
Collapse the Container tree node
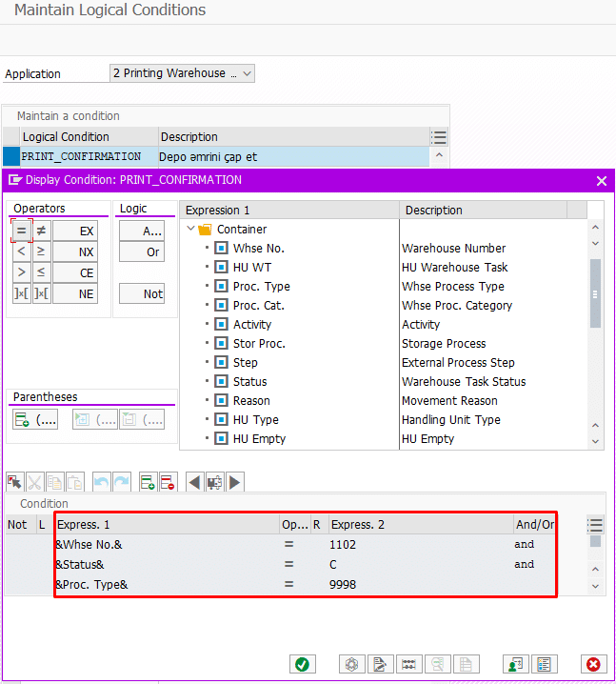(x=191, y=230)
